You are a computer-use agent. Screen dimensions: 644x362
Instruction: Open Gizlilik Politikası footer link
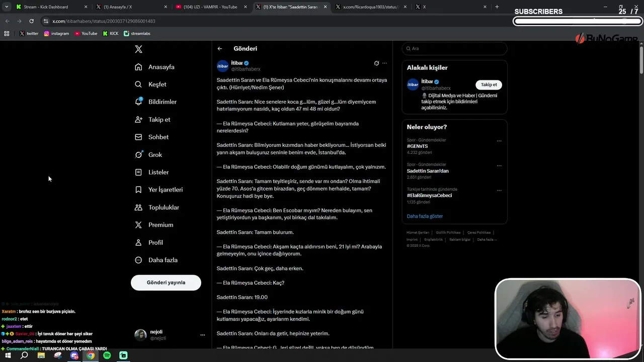click(x=448, y=233)
